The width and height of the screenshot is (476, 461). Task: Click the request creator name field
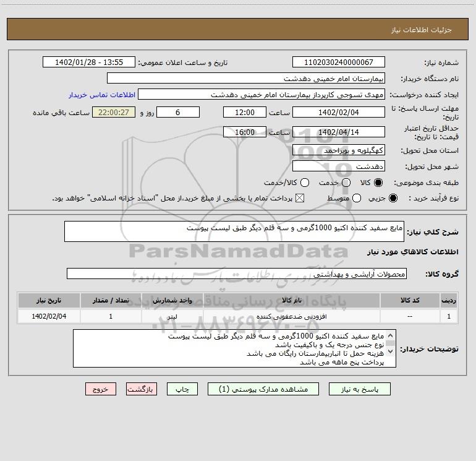[x=261, y=95]
